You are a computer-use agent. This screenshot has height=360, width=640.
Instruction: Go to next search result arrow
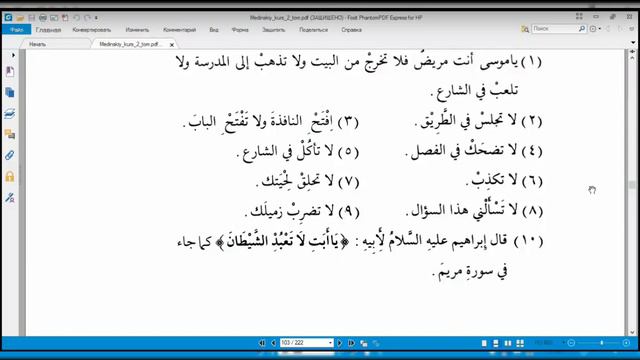[x=620, y=29]
